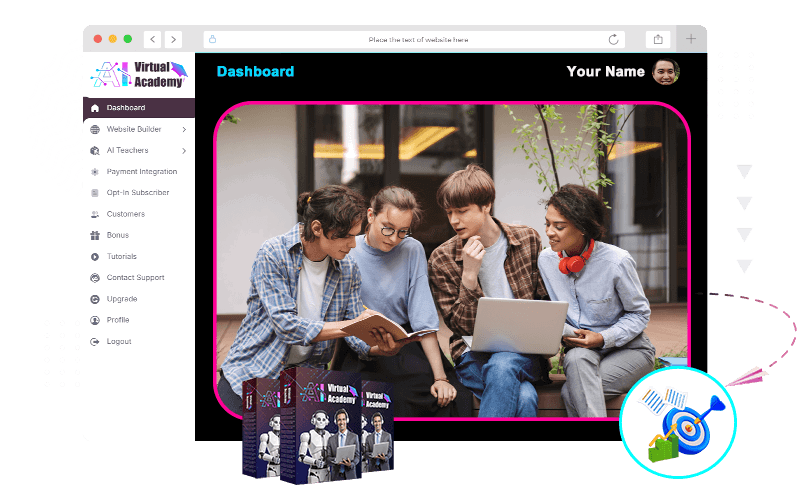Click the Logout arrow icon
The height and width of the screenshot is (491, 809).
click(95, 342)
